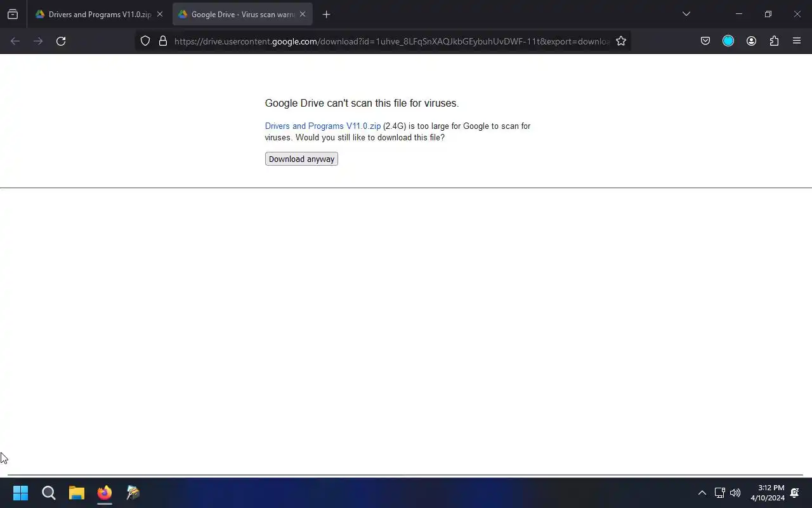Image resolution: width=812 pixels, height=508 pixels.
Task: Open the volume speaker tray icon
Action: click(x=735, y=493)
